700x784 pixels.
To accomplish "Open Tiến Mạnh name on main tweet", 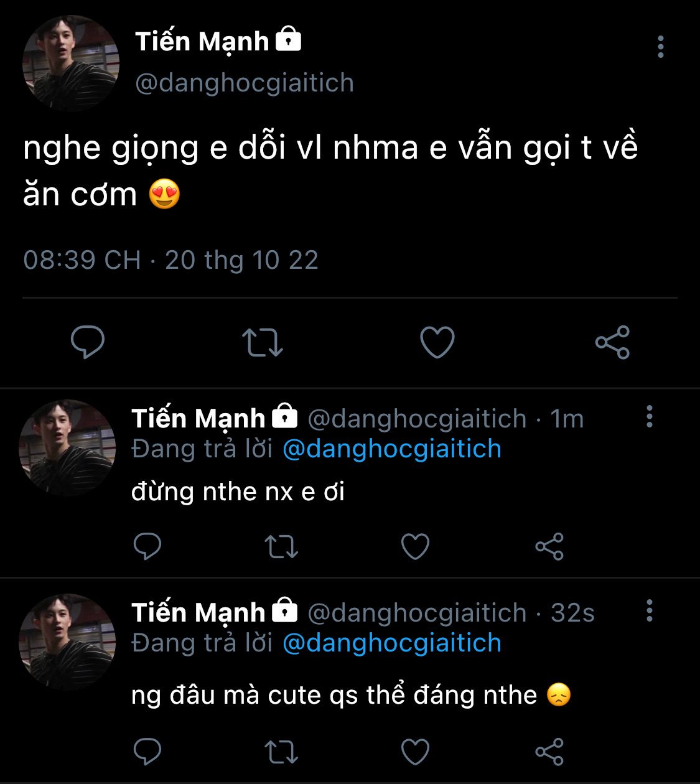I will pyautogui.click(x=202, y=42).
